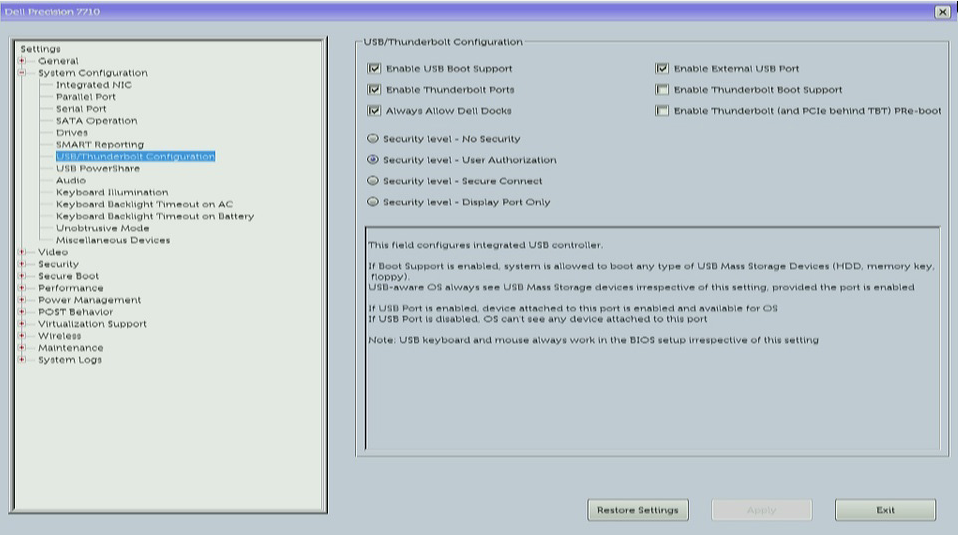
Task: Select Virtualization Support label in tree
Action: 92,324
